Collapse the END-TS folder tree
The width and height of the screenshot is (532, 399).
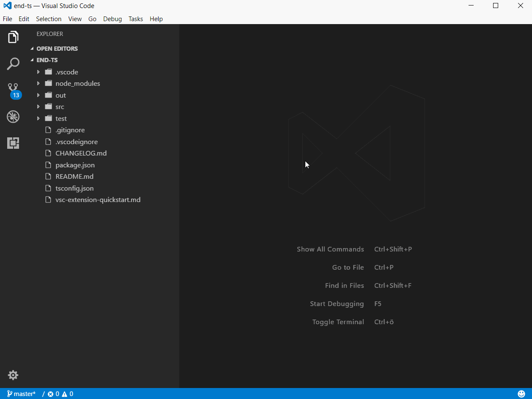click(31, 60)
